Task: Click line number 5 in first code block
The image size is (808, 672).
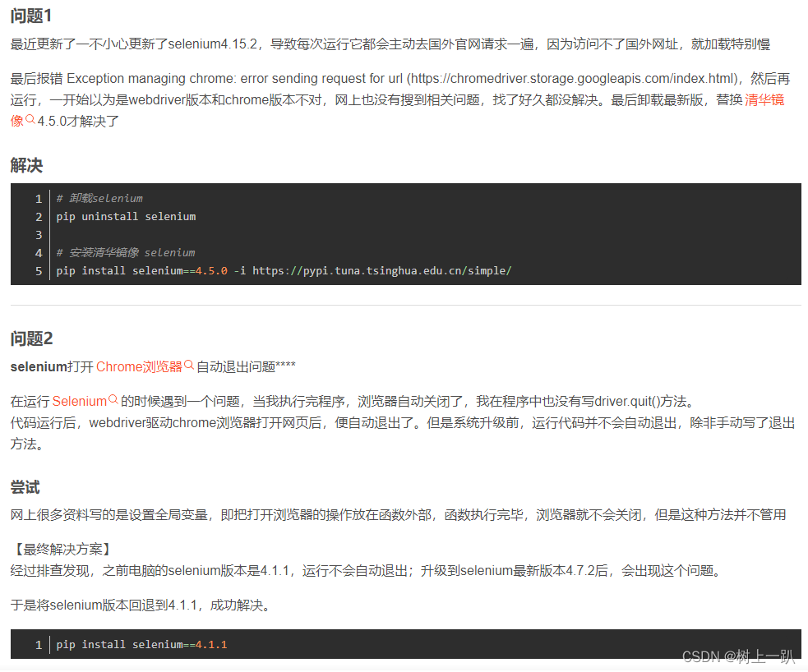Action: coord(38,270)
